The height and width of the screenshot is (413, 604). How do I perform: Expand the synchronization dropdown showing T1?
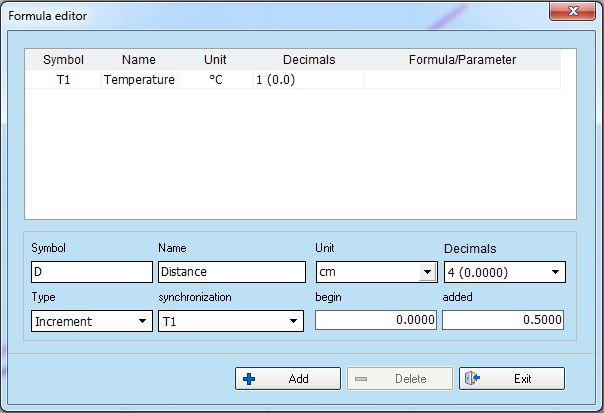click(x=293, y=321)
